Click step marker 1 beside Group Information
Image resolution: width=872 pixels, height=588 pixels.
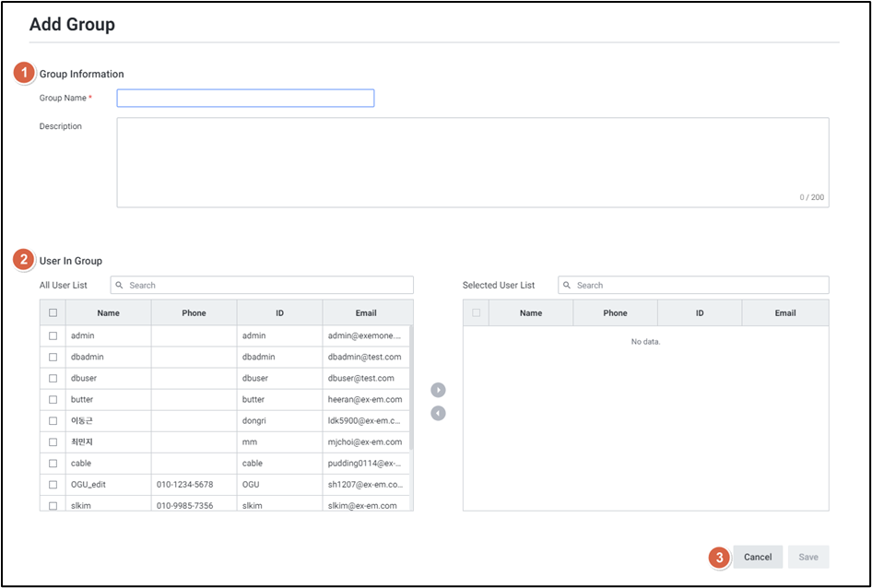coord(24,74)
